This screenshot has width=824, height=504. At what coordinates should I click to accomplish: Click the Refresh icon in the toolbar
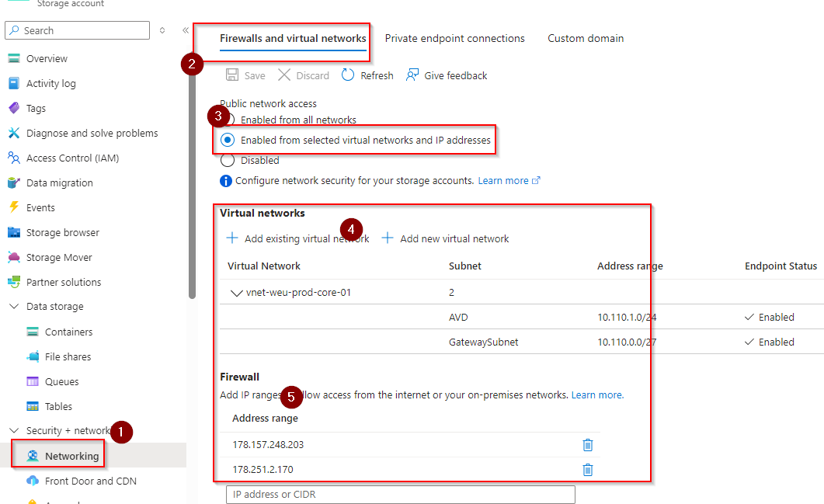pyautogui.click(x=348, y=75)
